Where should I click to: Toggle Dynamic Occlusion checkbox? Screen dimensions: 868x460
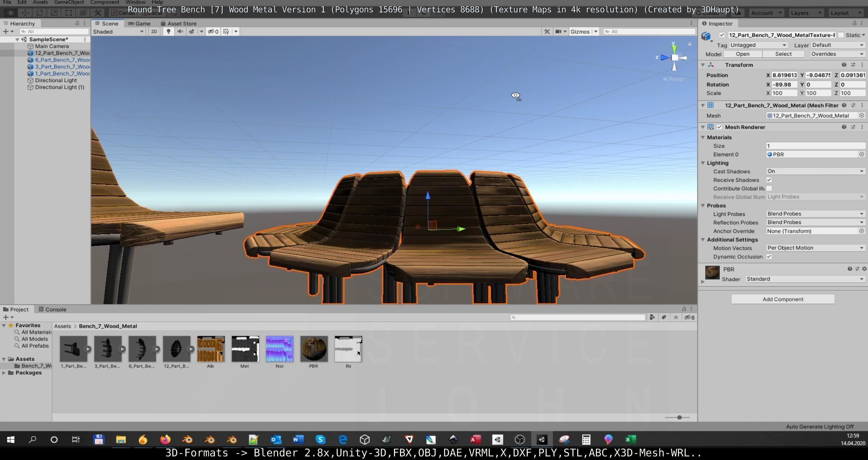pyautogui.click(x=769, y=257)
